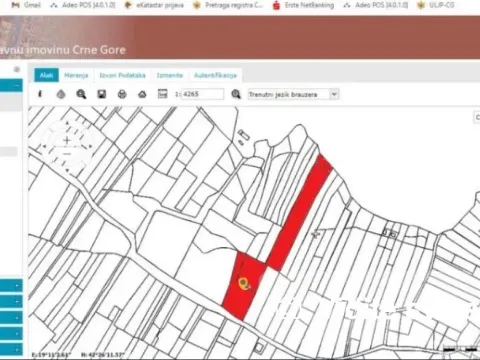The width and height of the screenshot is (480, 360).
Task: Expand the lowest blue collapsed sidebar panel
Action: (x=11, y=350)
